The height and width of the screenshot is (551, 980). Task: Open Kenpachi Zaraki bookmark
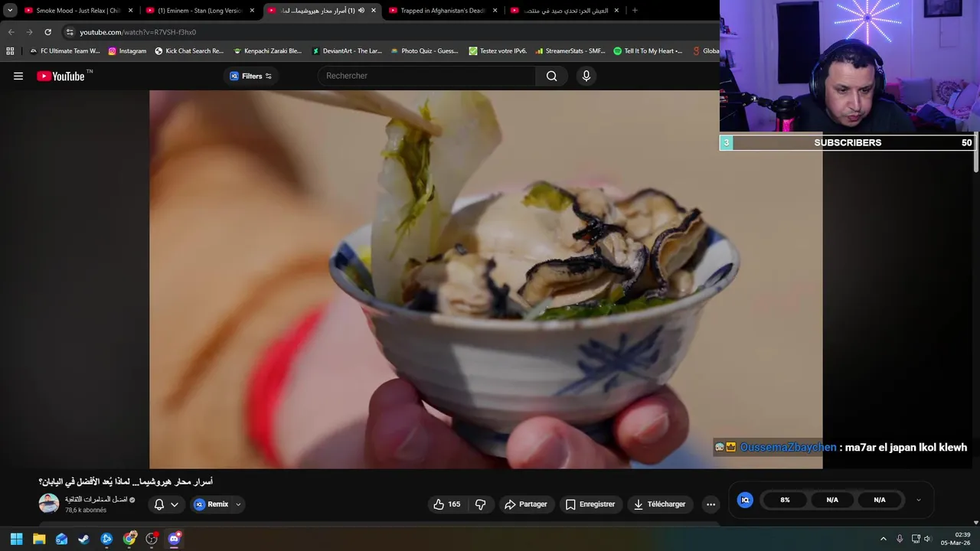pyautogui.click(x=267, y=51)
